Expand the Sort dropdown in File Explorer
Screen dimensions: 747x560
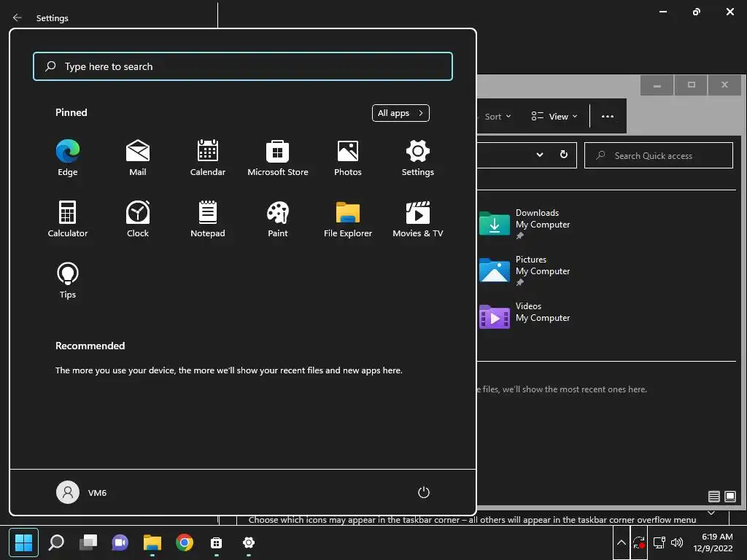[498, 117]
